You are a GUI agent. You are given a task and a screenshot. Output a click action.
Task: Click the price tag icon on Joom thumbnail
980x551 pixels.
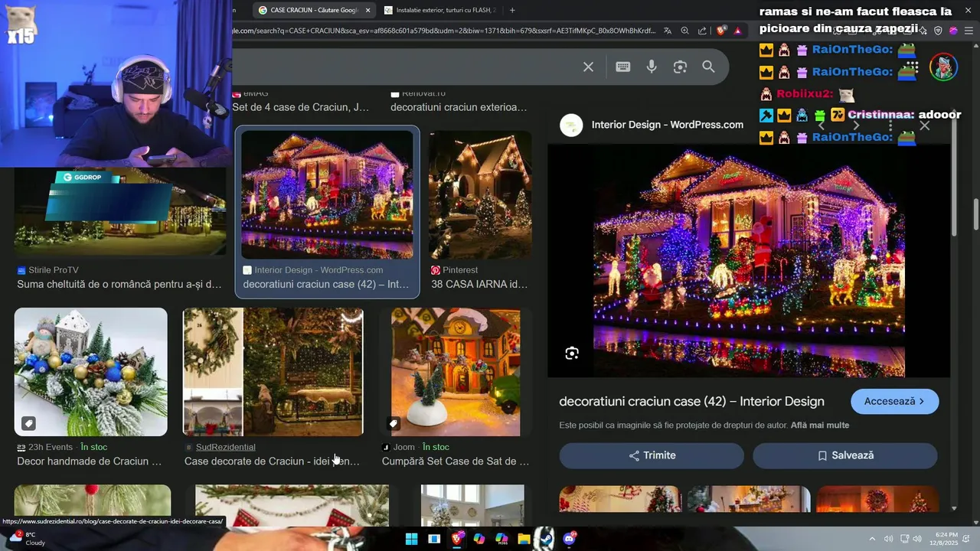tap(393, 423)
